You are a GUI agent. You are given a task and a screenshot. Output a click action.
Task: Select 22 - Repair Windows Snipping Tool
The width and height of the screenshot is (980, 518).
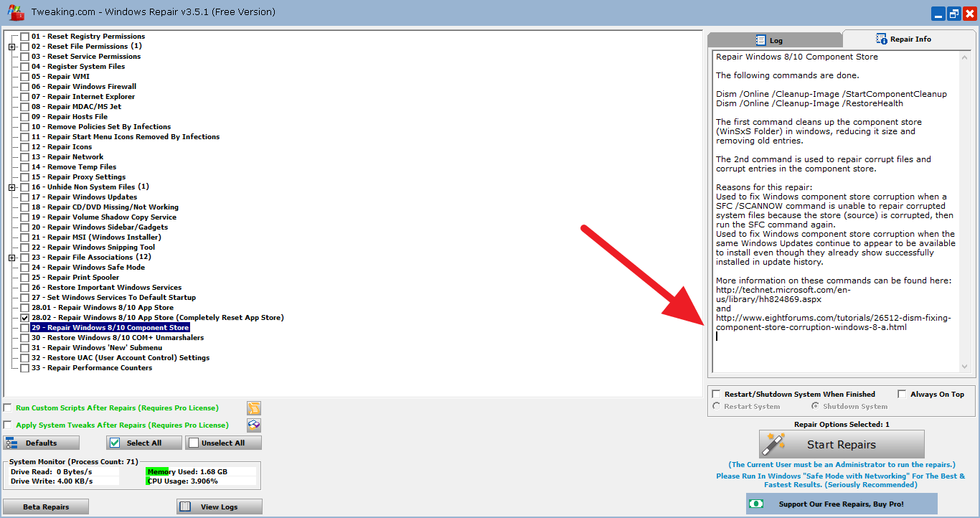point(93,248)
